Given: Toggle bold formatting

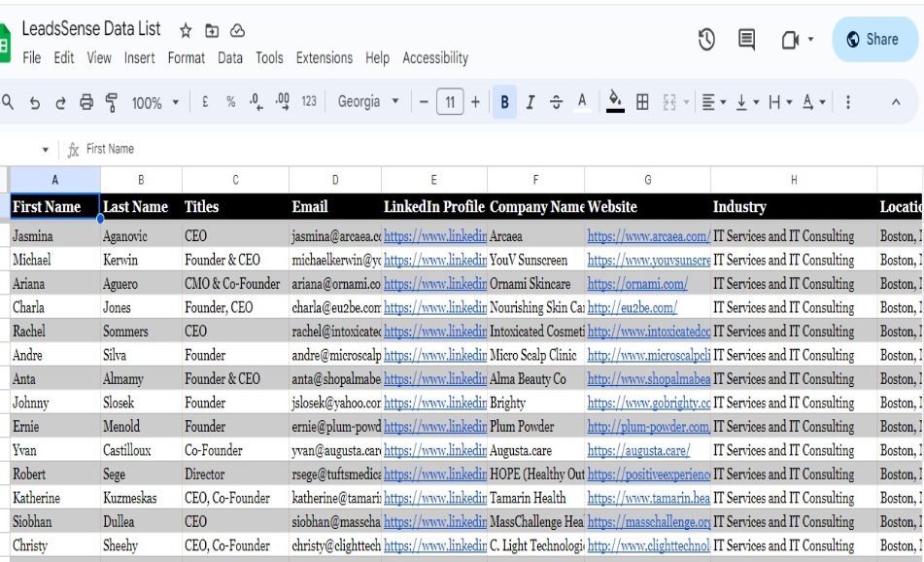Looking at the screenshot, I should 503,102.
